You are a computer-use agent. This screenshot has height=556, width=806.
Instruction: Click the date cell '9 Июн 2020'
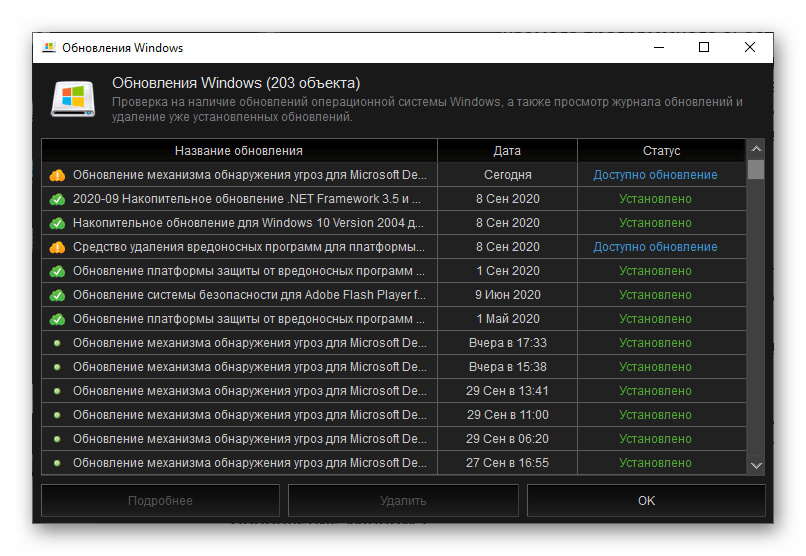click(x=507, y=295)
